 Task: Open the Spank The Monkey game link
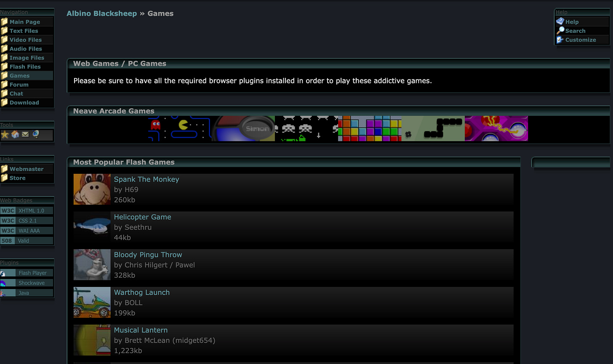tap(147, 179)
